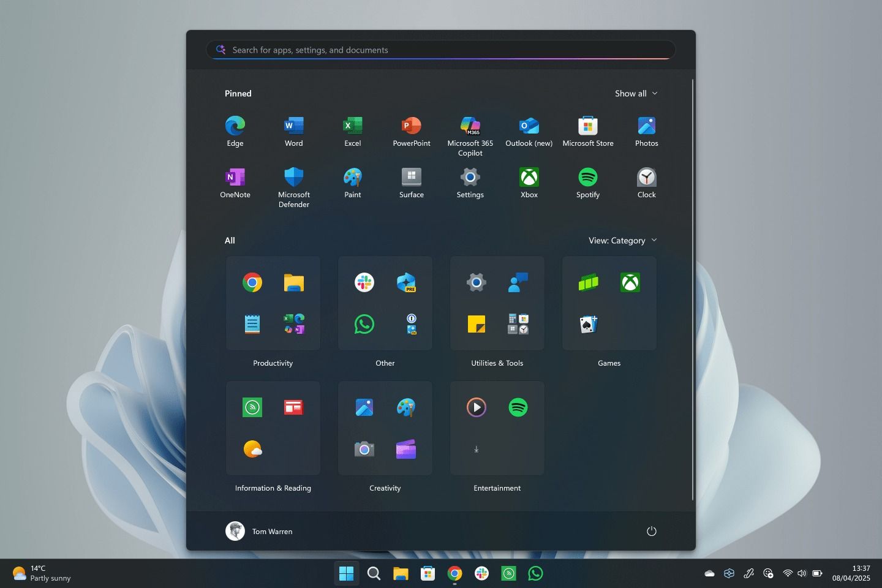Image resolution: width=882 pixels, height=588 pixels.
Task: Click the Tom Warren account name
Action: coord(272,531)
